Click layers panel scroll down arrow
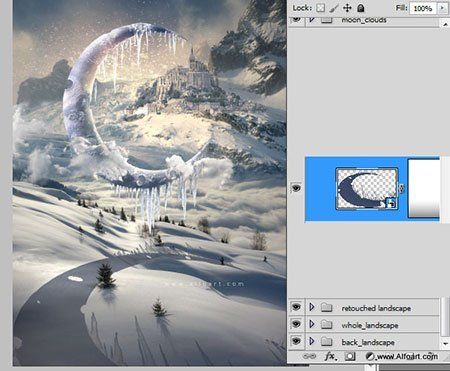 [445, 343]
